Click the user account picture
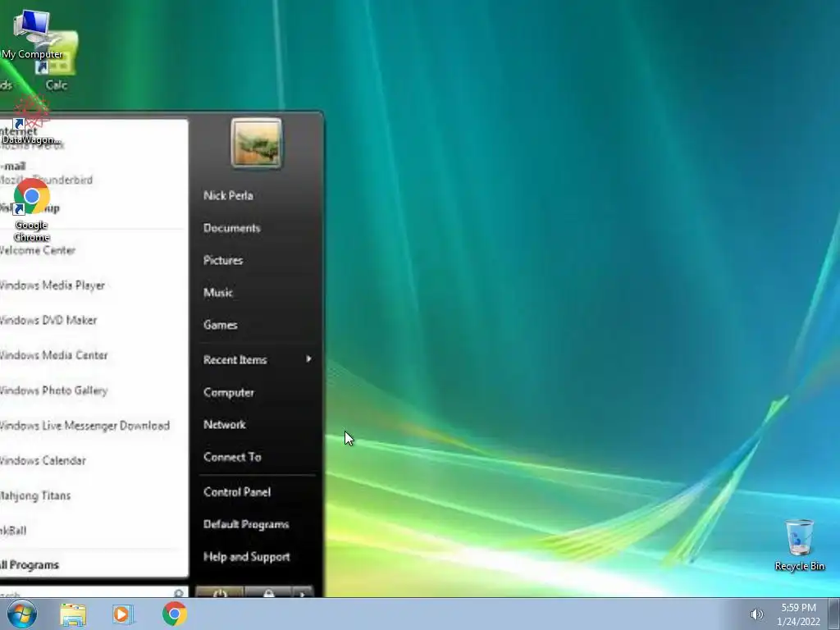 (256, 143)
